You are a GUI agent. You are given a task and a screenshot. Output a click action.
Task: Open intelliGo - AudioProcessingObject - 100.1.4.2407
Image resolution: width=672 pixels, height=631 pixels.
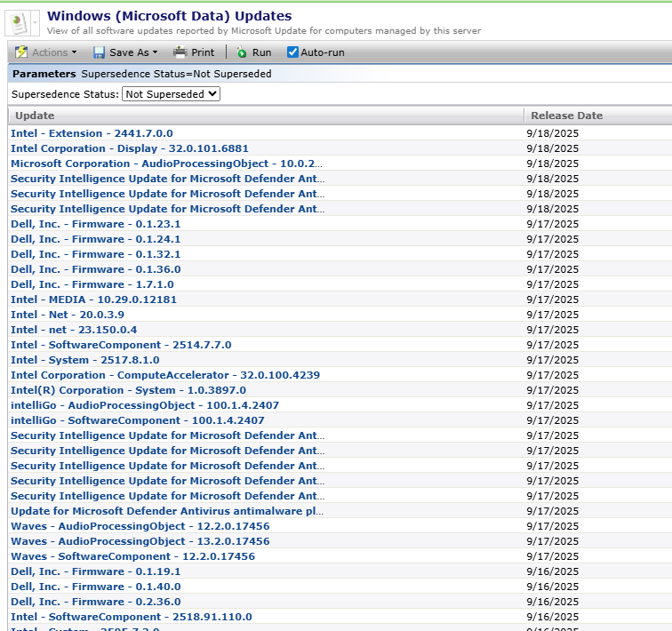[145, 405]
